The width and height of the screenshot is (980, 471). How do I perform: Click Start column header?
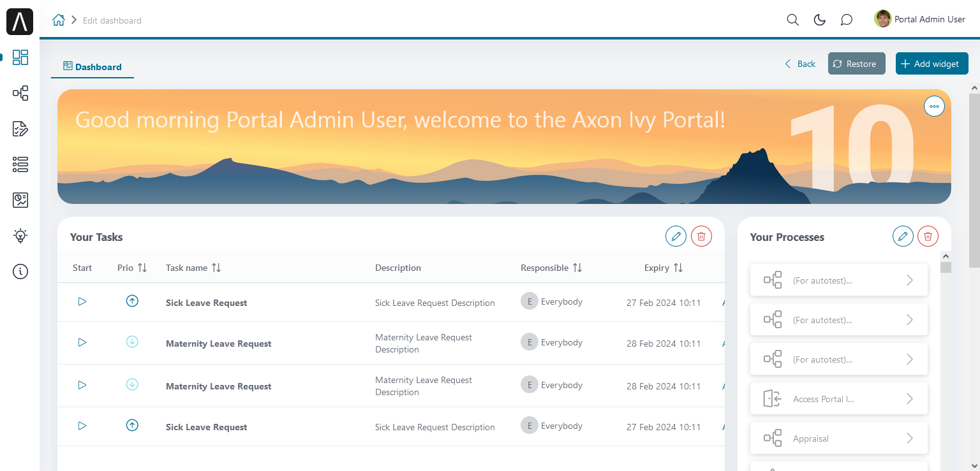82,268
